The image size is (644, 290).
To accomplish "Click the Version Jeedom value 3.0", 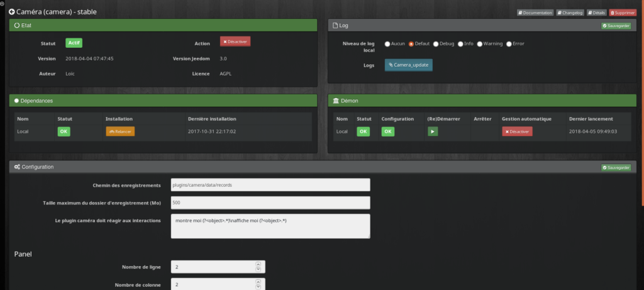I will tap(223, 59).
